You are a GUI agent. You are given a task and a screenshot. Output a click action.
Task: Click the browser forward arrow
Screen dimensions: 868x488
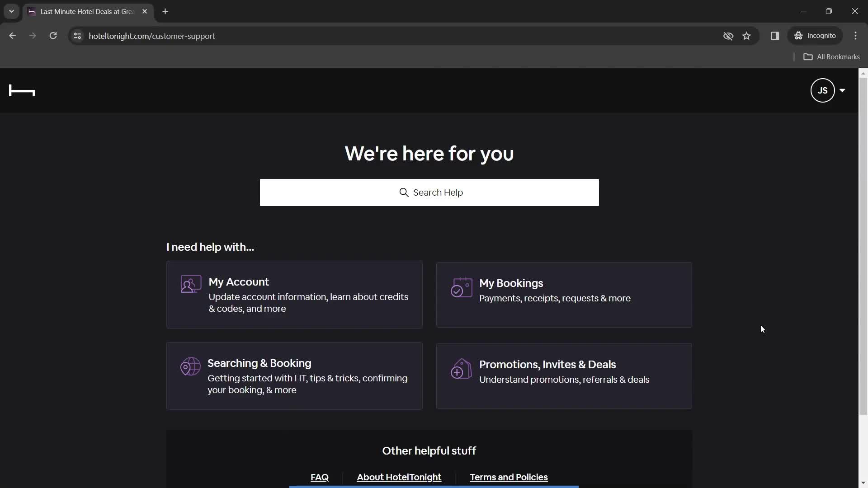click(x=33, y=36)
